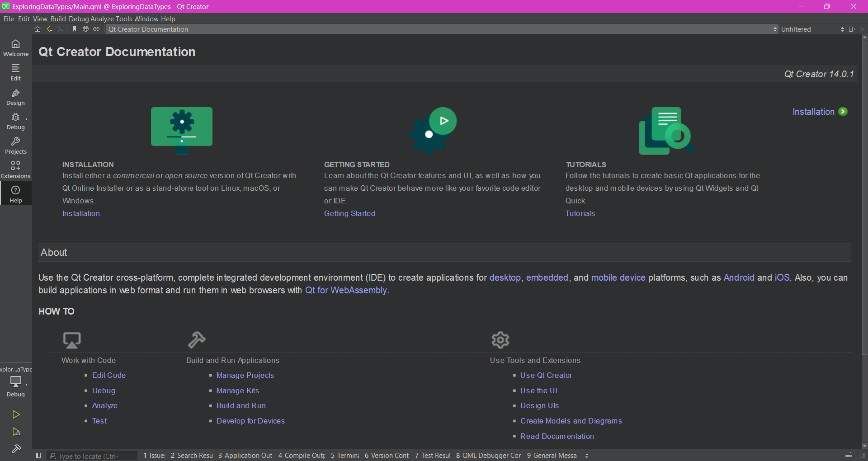Open the Develop for Devices link

click(250, 421)
